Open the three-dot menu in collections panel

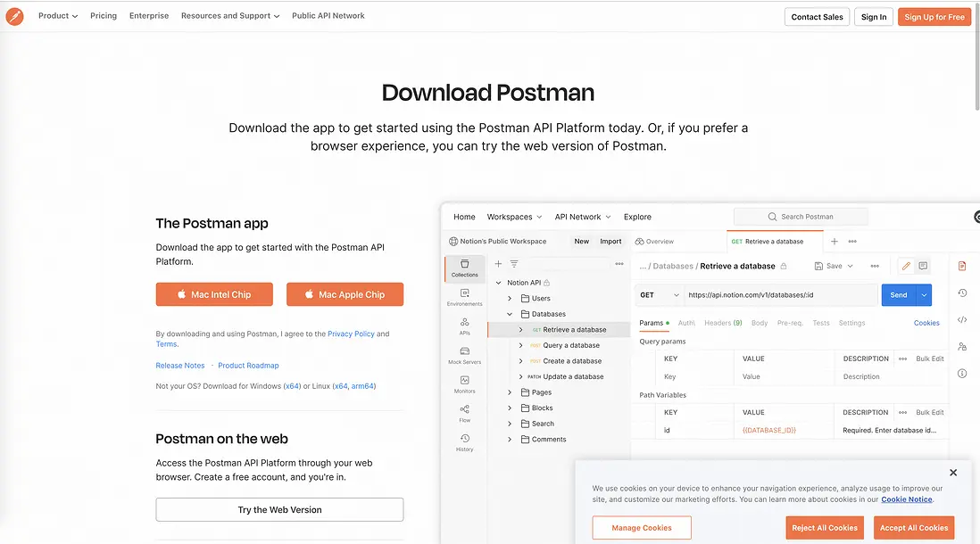pos(619,264)
